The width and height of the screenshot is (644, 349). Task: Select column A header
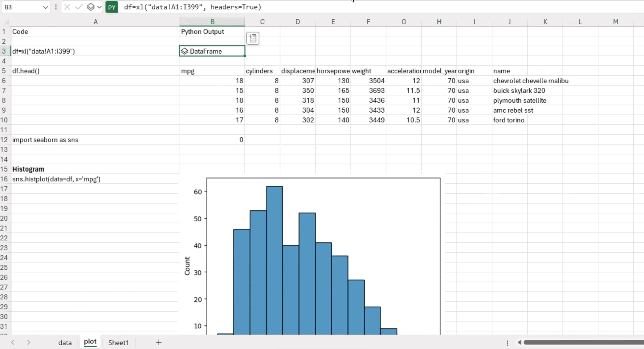tap(95, 22)
